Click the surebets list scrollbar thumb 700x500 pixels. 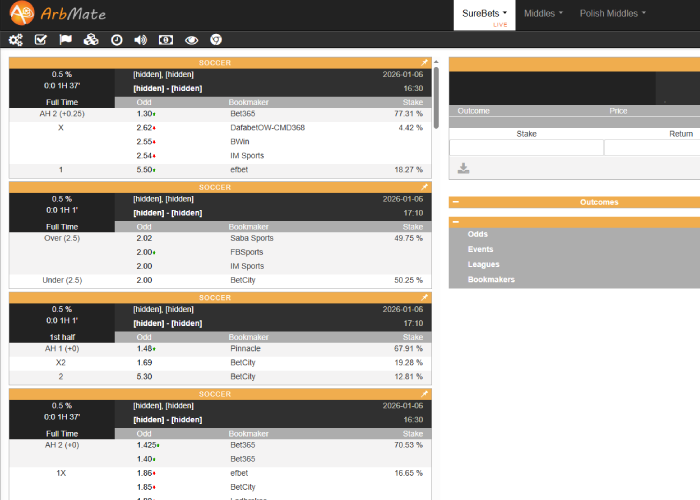click(x=436, y=97)
